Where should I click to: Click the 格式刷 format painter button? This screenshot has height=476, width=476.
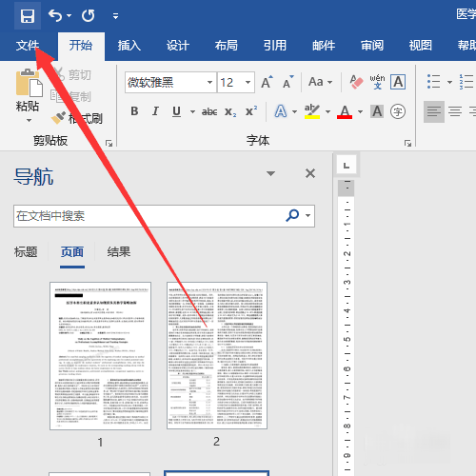click(77, 119)
